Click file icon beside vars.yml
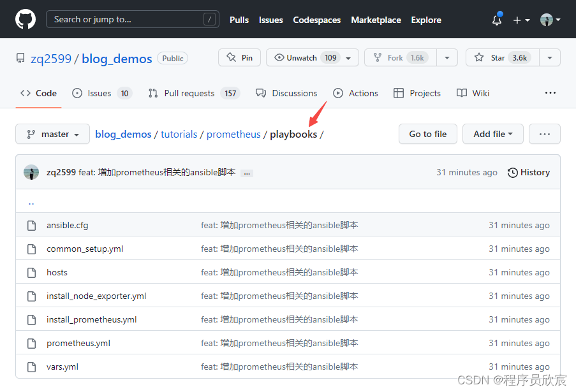This screenshot has width=576, height=392. (x=32, y=367)
